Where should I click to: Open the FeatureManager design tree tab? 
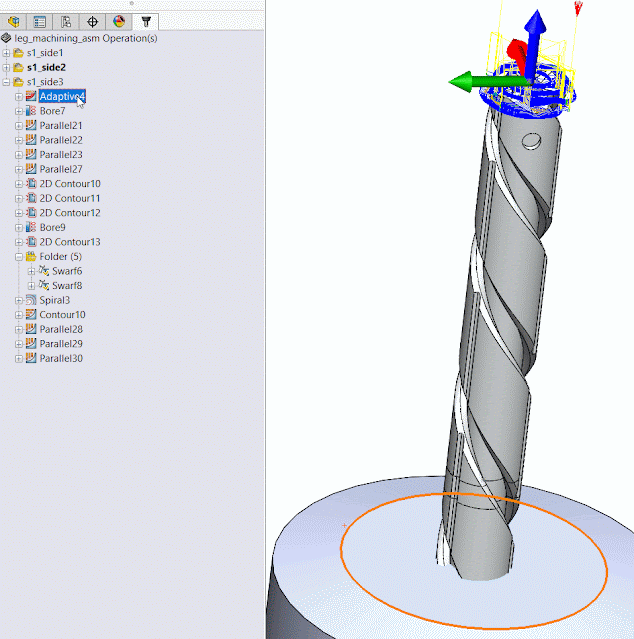coord(14,20)
